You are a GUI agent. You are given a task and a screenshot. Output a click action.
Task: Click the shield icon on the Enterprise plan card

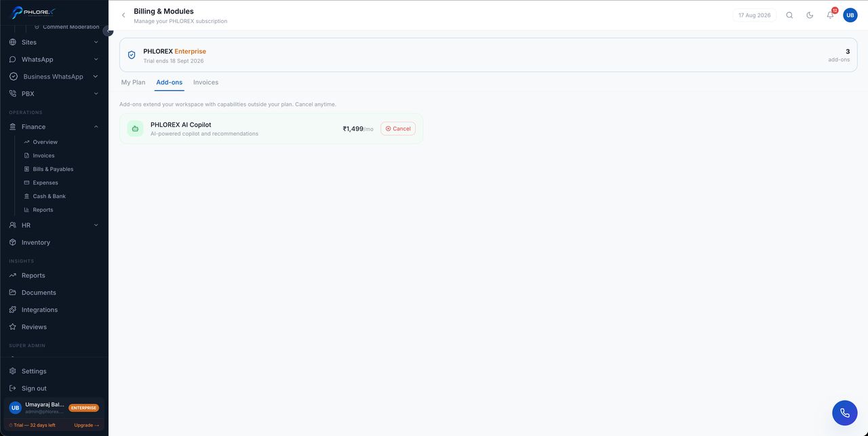132,55
